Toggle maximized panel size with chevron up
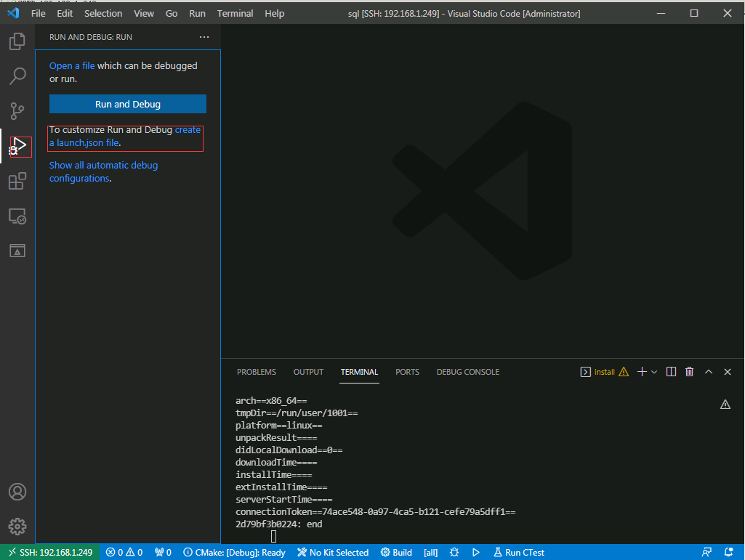The width and height of the screenshot is (745, 560). 709,372
